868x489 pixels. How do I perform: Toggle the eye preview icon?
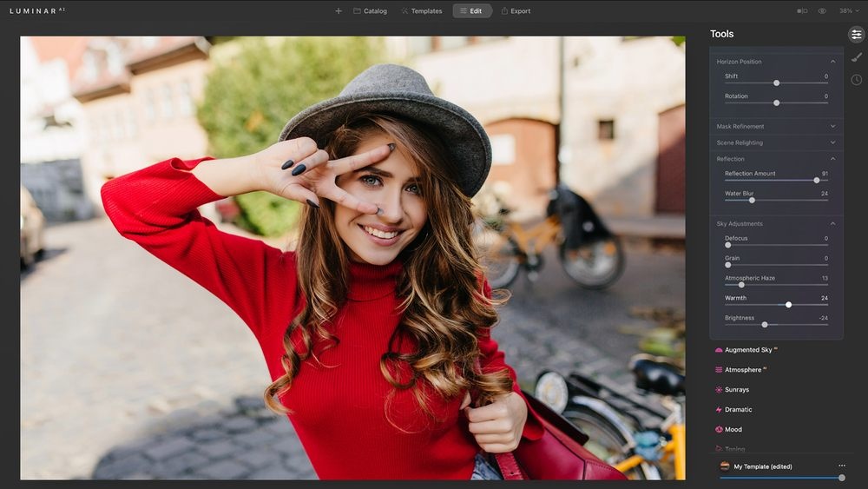tap(822, 11)
